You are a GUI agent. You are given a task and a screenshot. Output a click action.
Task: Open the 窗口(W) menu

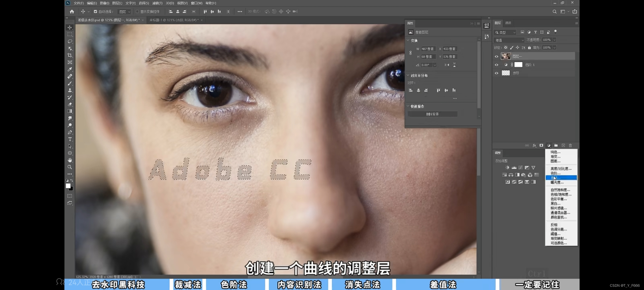pos(197,3)
